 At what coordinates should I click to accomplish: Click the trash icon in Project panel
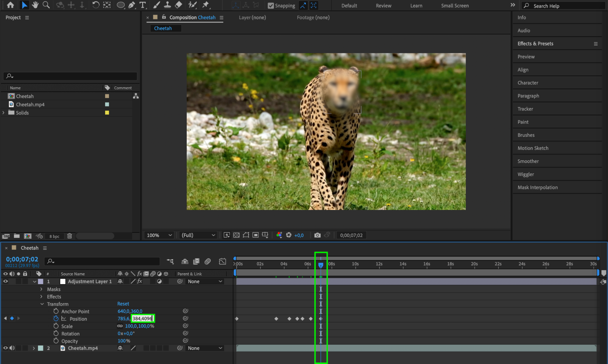pos(69,236)
